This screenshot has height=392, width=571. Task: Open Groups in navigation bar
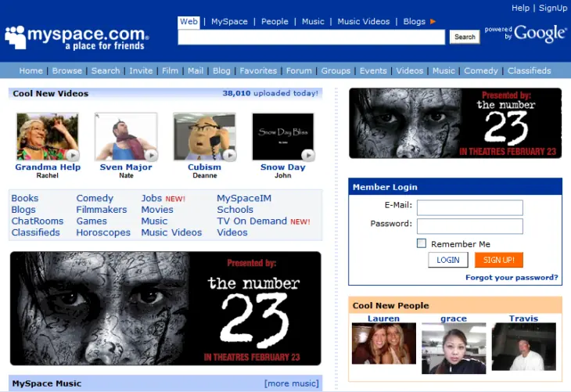336,70
